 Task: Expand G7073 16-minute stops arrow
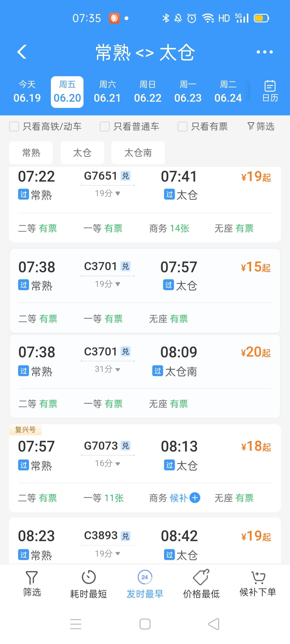118,464
